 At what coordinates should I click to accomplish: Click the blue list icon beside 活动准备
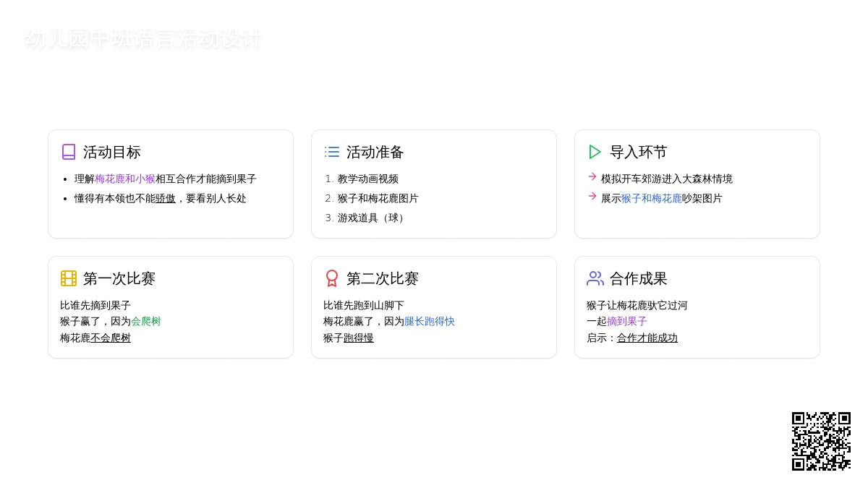(x=332, y=152)
